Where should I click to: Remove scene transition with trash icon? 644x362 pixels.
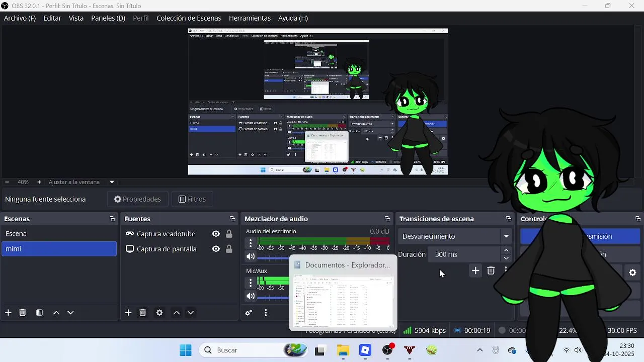[491, 271]
